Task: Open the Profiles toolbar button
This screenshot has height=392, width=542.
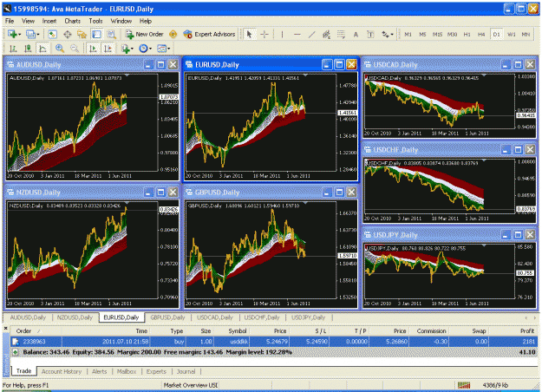Action: [x=32, y=34]
